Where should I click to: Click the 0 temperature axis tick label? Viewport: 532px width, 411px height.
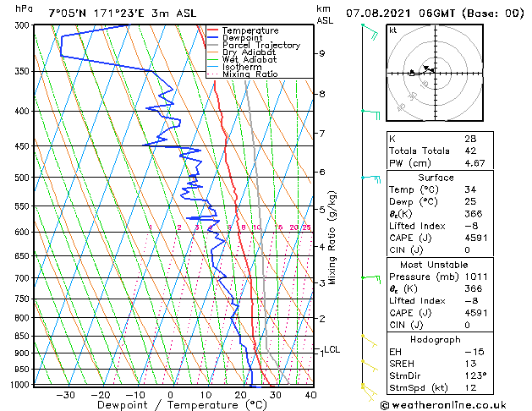[x=171, y=395]
